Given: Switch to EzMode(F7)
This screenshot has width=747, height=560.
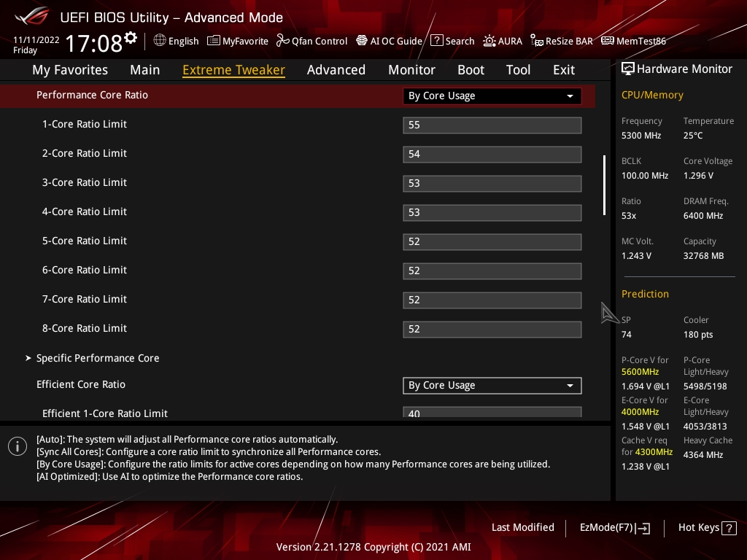Looking at the screenshot, I should click(x=614, y=528).
